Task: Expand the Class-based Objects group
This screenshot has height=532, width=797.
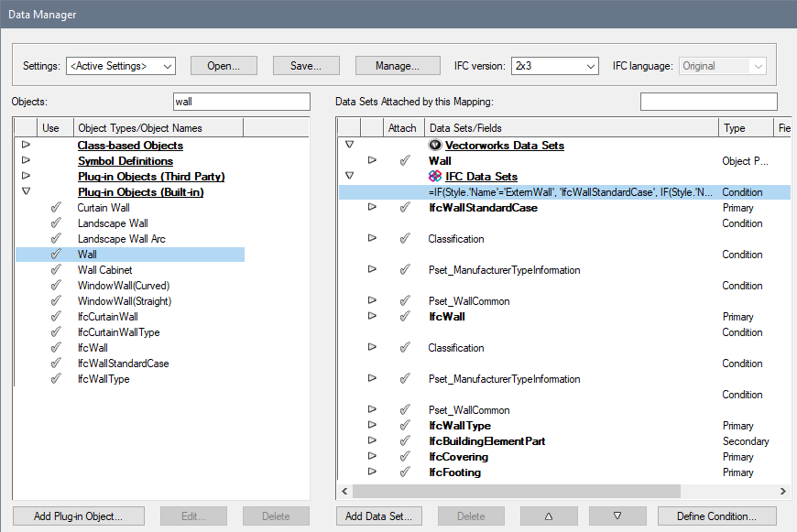Action: click(x=26, y=145)
